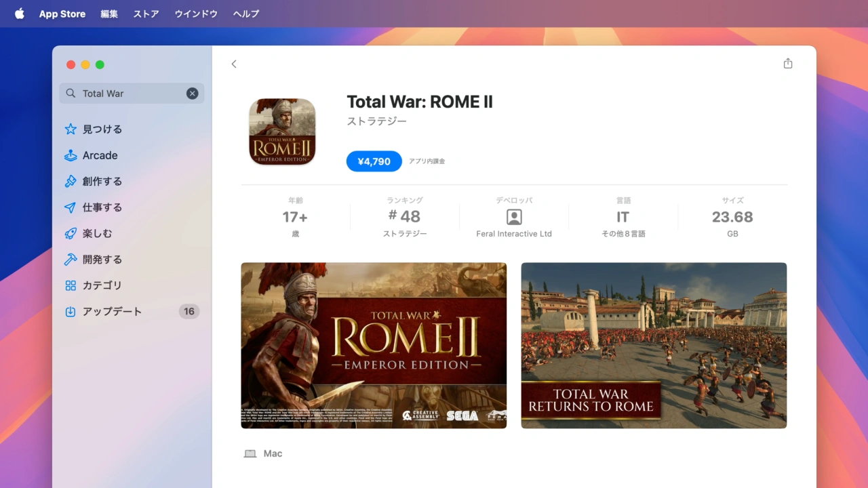Clear the Total War search text
868x488 pixels.
[x=193, y=94]
